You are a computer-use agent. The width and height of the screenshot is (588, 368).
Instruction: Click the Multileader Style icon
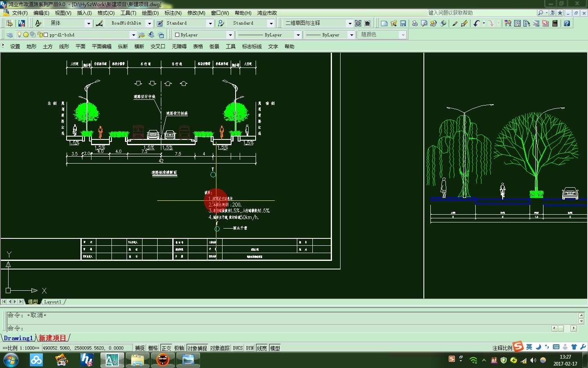pyautogui.click(x=221, y=23)
